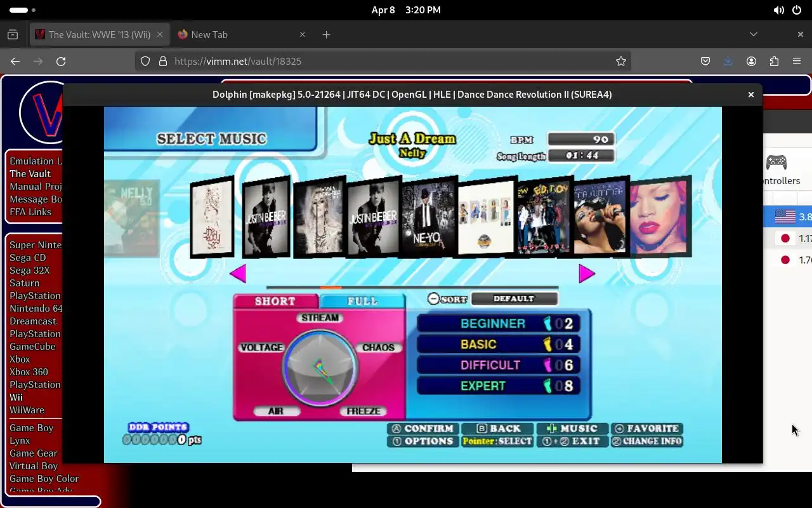
Task: Close the New Tab tab
Action: 303,34
